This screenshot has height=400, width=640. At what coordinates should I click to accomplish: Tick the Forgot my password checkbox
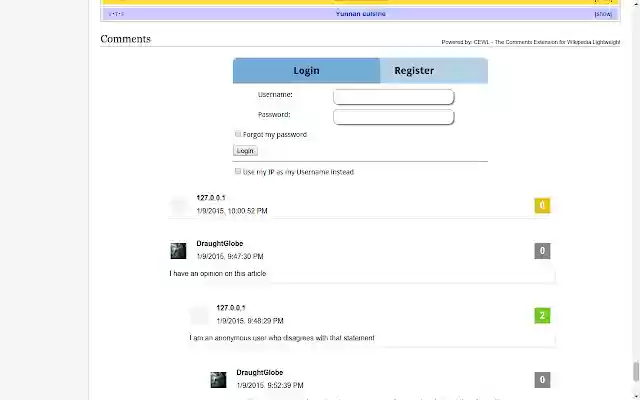pyautogui.click(x=238, y=134)
